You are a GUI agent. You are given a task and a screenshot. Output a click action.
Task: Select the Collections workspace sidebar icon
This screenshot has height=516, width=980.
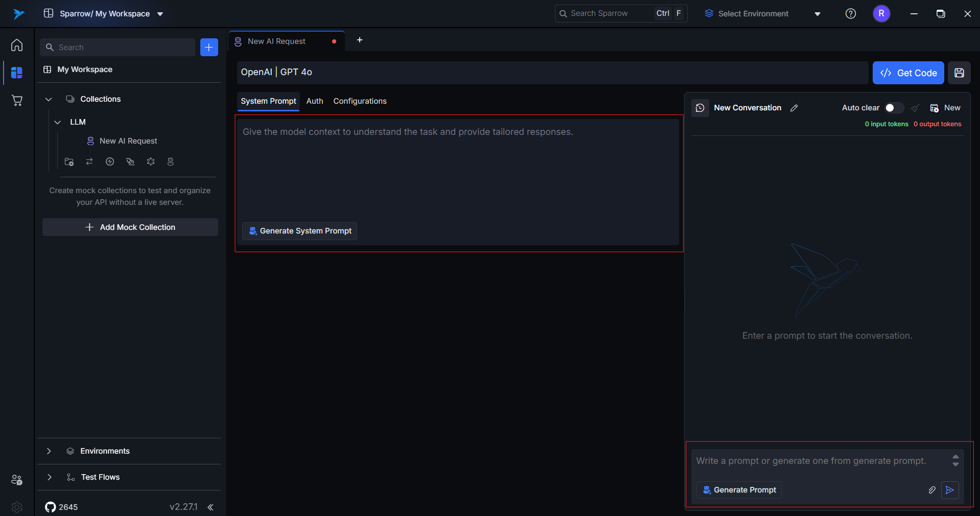click(x=17, y=73)
